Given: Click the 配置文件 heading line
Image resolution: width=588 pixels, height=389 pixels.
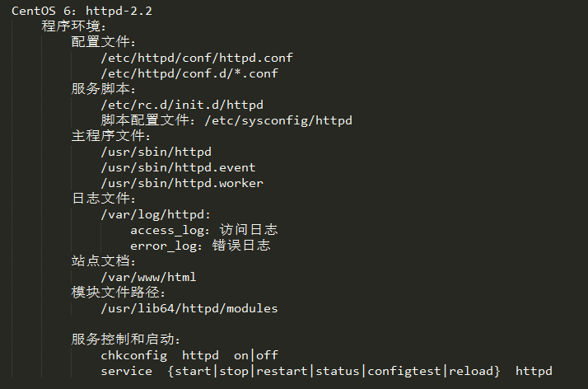Looking at the screenshot, I should pos(104,42).
